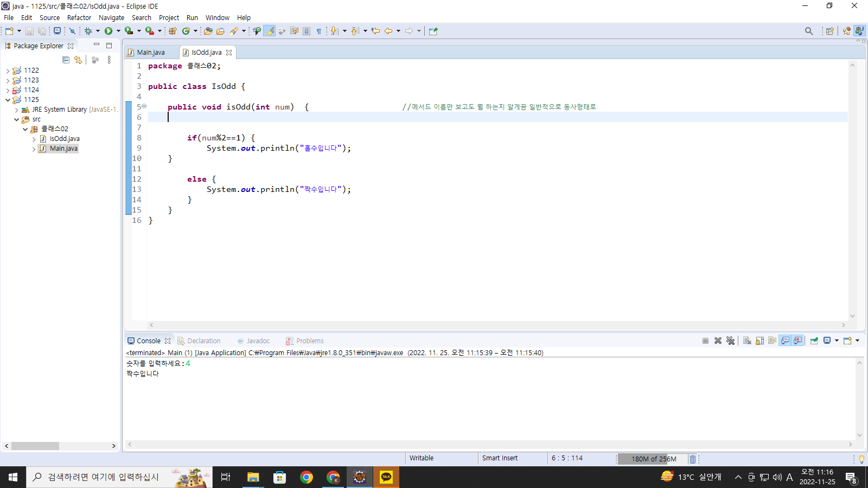The height and width of the screenshot is (488, 868).
Task: Click the Open Perspective icon
Action: 829,31
